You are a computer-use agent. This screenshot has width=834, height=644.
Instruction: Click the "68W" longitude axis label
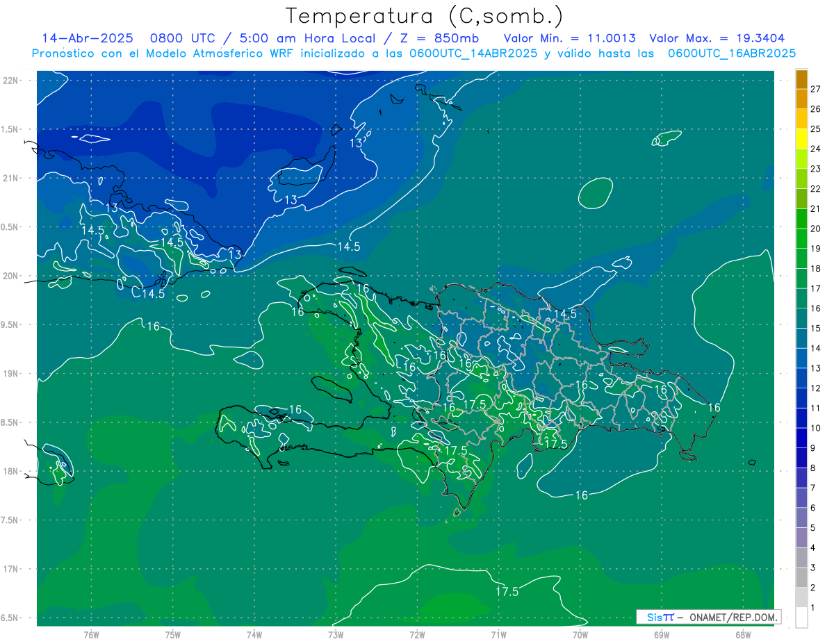743,635
